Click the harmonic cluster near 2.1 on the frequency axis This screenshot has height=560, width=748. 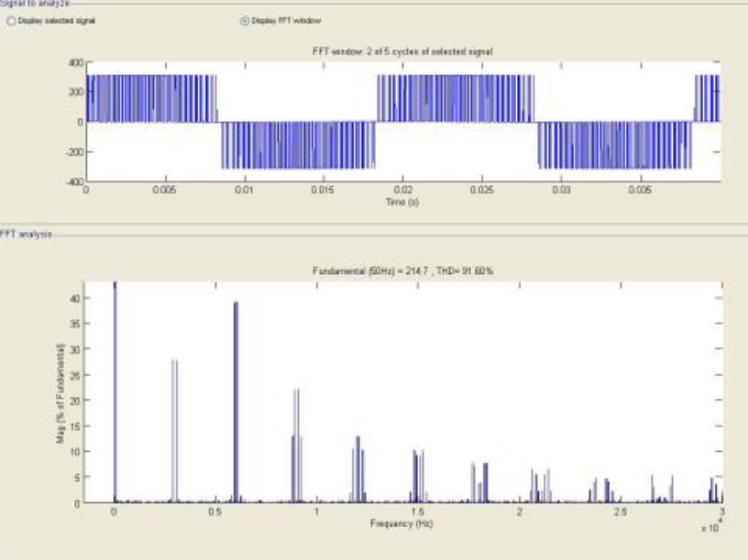pos(541,486)
